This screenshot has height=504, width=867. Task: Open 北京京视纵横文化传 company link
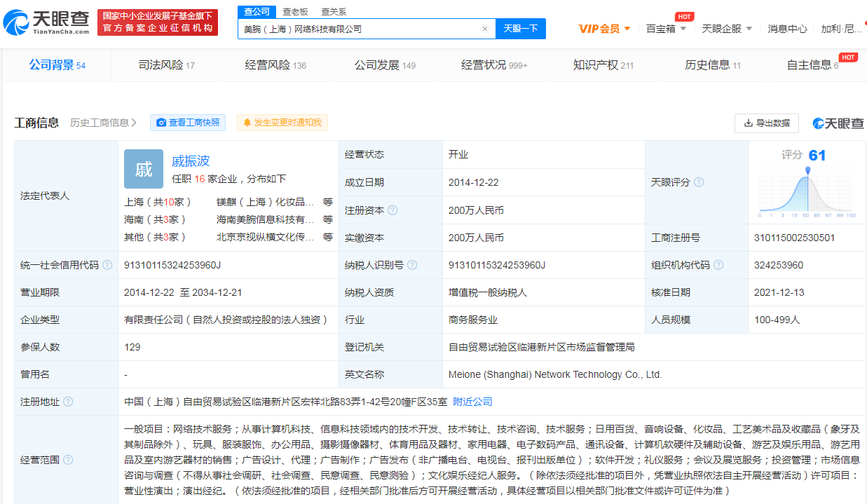pyautogui.click(x=266, y=237)
